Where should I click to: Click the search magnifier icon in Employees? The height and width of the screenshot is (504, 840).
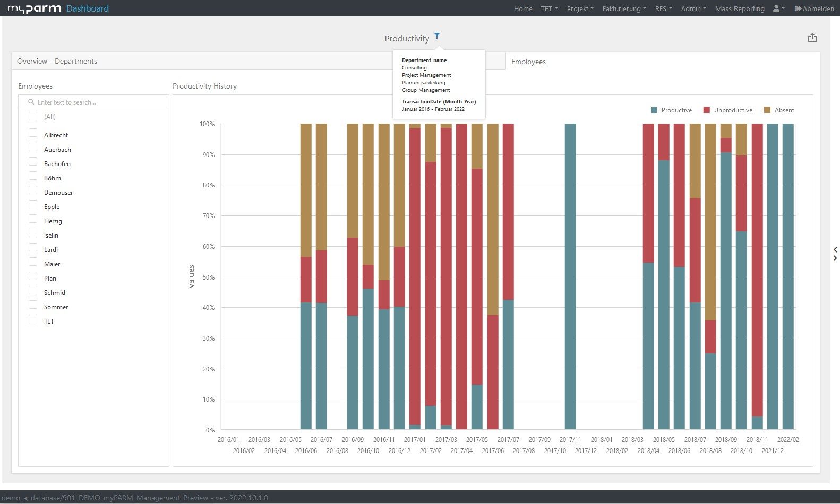point(31,102)
